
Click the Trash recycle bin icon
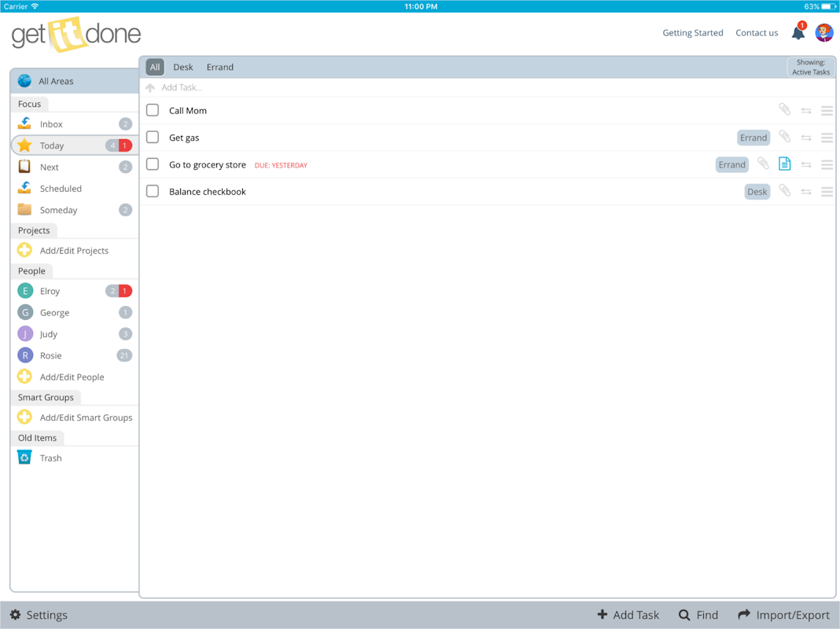coord(24,458)
